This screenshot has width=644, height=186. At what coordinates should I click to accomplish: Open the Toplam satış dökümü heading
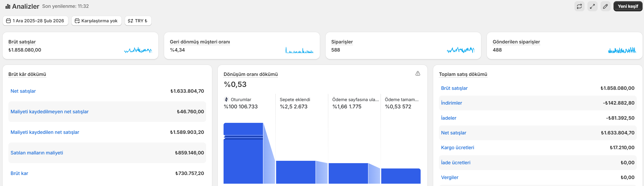(x=463, y=74)
